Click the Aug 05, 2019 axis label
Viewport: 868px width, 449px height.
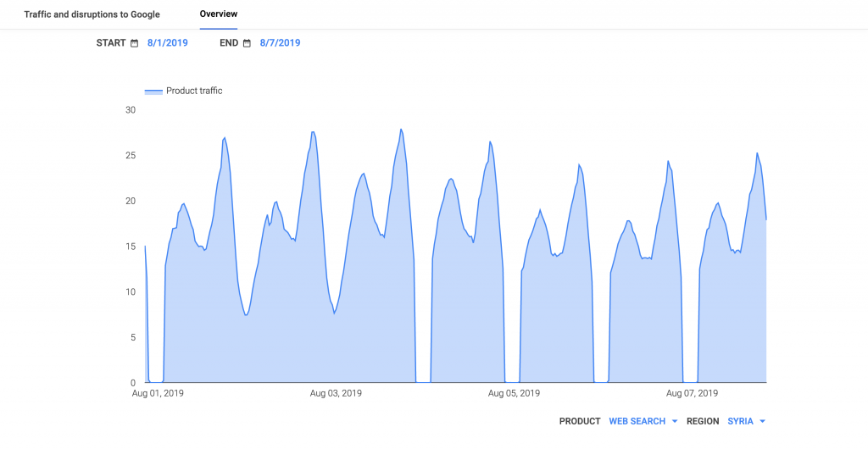pos(514,394)
